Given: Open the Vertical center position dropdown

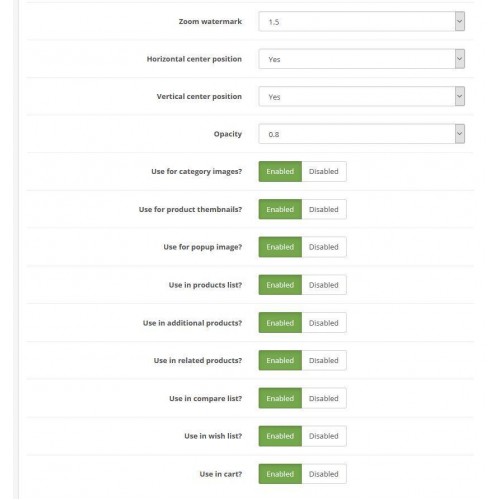Looking at the screenshot, I should pyautogui.click(x=362, y=96).
